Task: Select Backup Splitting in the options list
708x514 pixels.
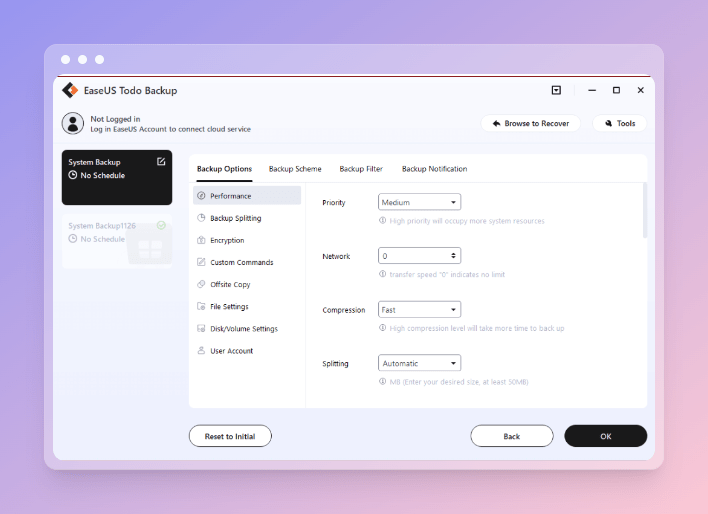Action: pos(247,218)
